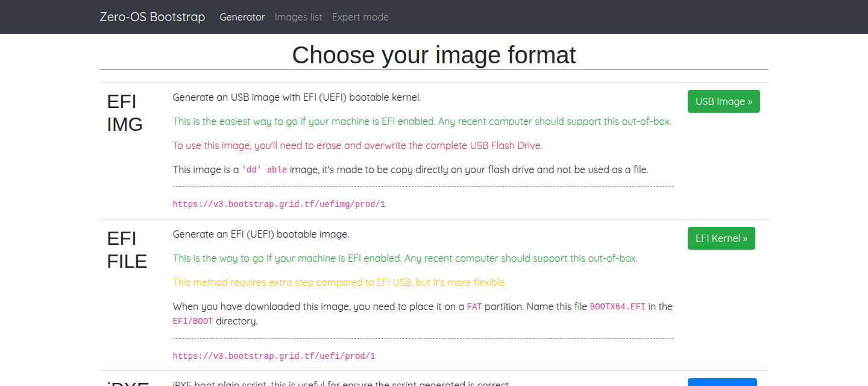The image size is (868, 386).
Task: Click the green 'This is the way to go' text
Action: [405, 258]
